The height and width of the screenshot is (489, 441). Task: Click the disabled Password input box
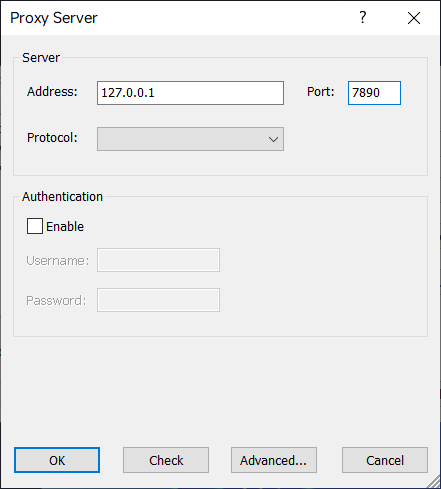click(158, 300)
